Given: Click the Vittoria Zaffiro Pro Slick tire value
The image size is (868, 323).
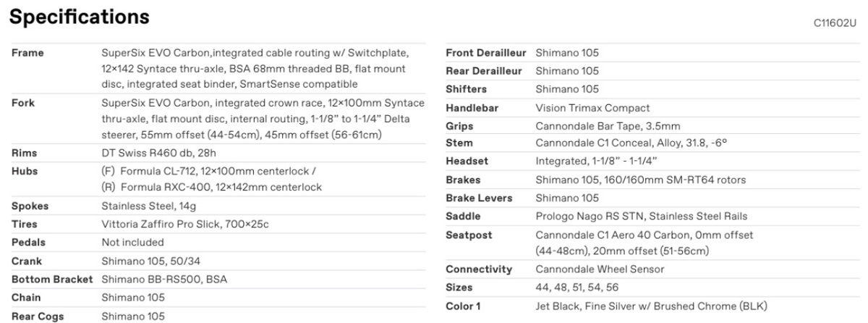Looking at the screenshot, I should (x=185, y=225).
